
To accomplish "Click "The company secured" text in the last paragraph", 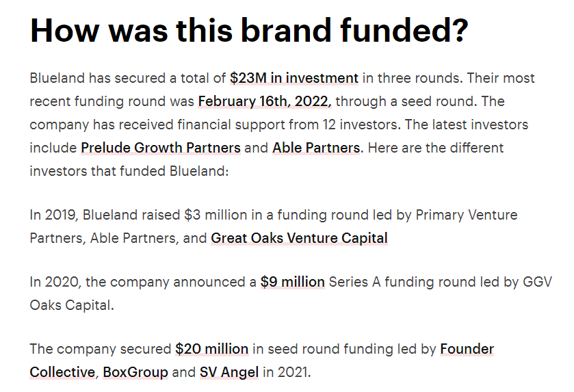I will 100,349.
